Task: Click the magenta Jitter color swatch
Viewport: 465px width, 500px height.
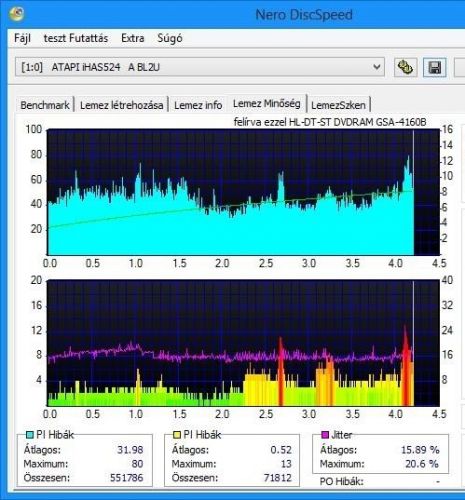Action: tap(325, 435)
